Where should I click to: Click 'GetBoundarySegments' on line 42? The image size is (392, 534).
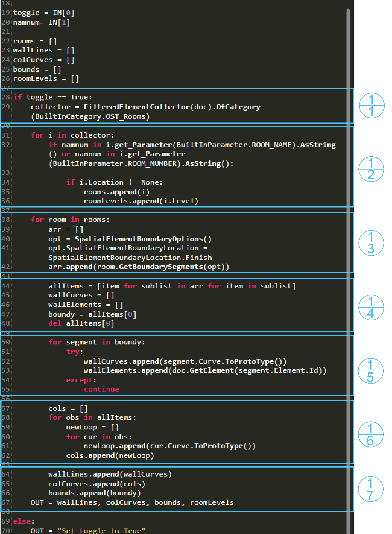point(161,267)
